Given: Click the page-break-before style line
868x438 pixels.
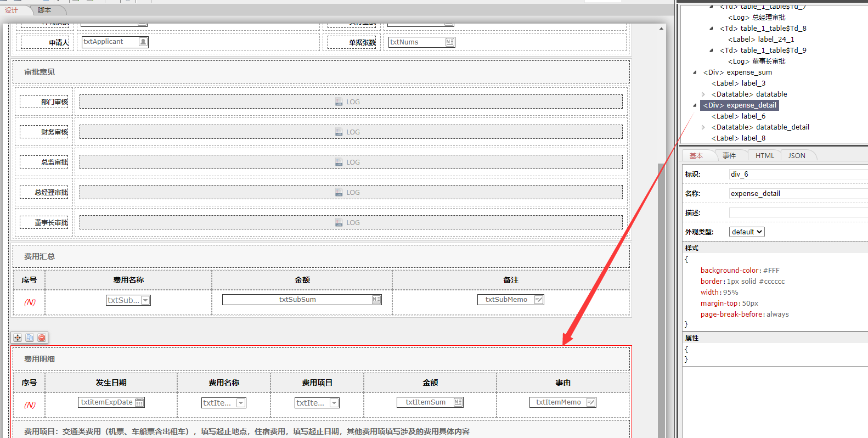Looking at the screenshot, I should coord(745,315).
